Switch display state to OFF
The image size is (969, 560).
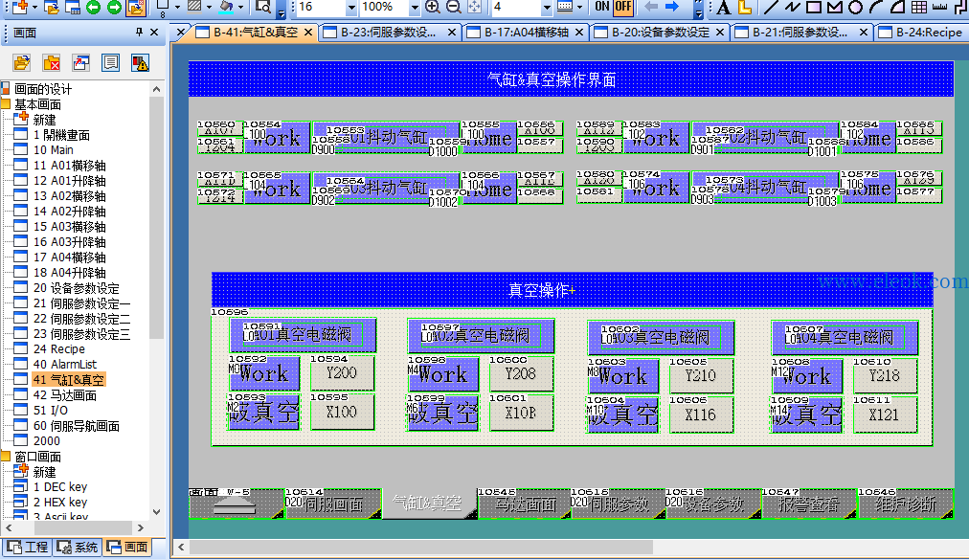tap(623, 8)
